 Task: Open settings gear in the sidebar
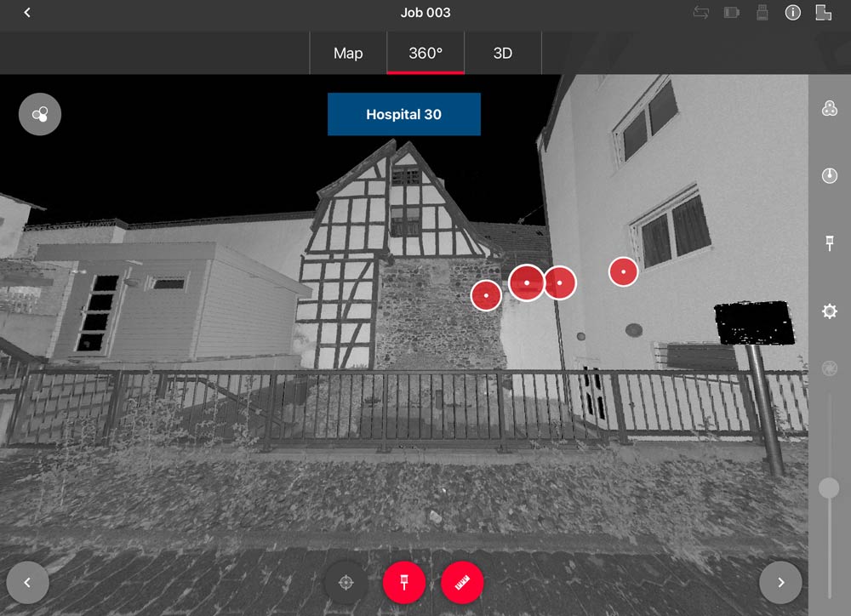[x=829, y=311]
